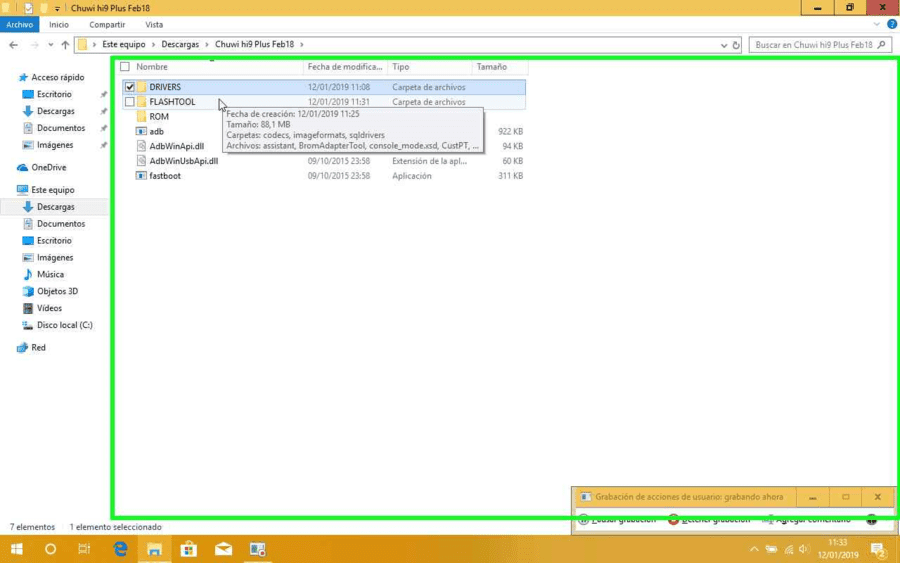Go up one folder level arrow
This screenshot has width=900, height=563.
coord(65,45)
